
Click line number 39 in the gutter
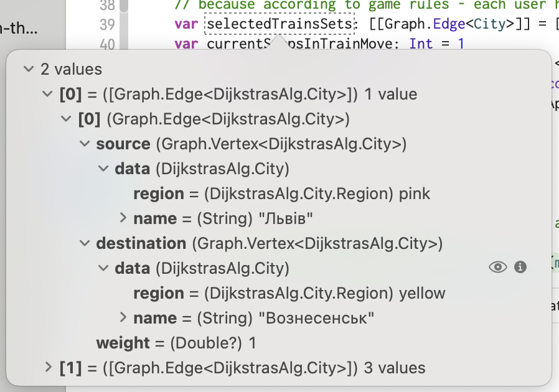107,25
